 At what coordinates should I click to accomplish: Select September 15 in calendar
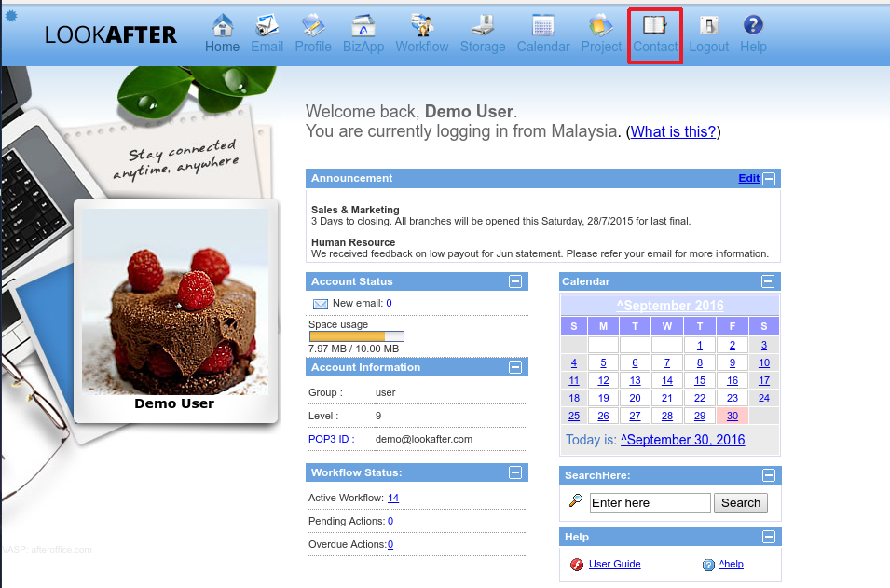coord(700,380)
